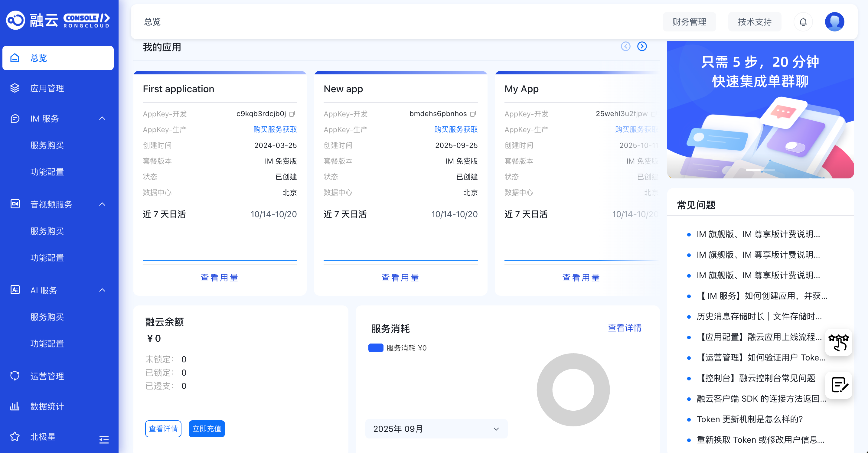
Task: Collapse the IM 服务 section
Action: point(103,119)
